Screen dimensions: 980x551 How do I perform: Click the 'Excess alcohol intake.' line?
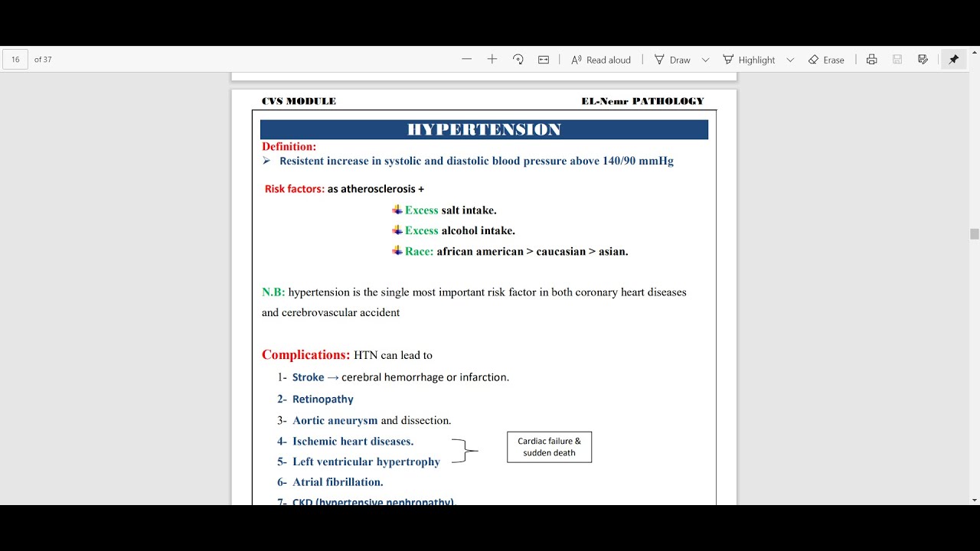(x=454, y=230)
